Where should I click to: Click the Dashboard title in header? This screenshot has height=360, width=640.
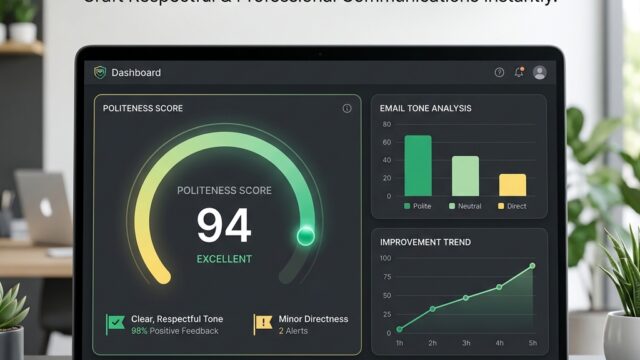click(136, 73)
